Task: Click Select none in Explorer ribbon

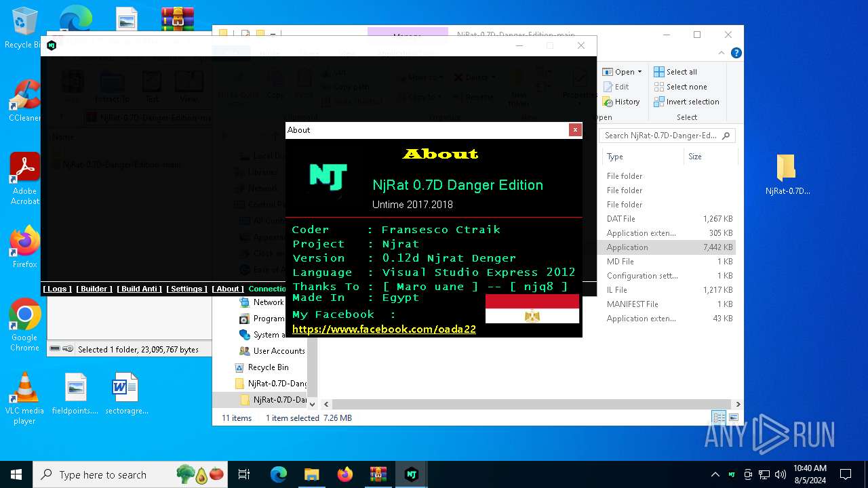Action: coord(680,87)
